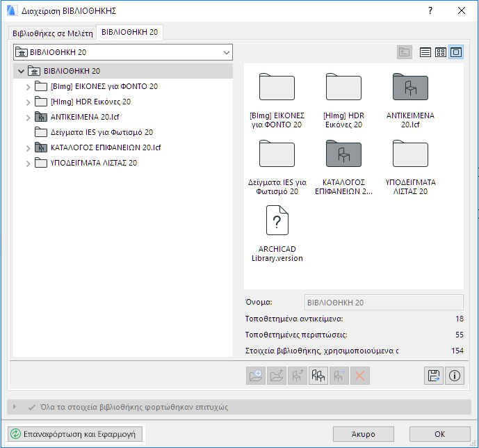Select ΒΙΒΛΙΟΘΗΚΗ 20 root tree row
This screenshot has width=479, height=448.
123,71
